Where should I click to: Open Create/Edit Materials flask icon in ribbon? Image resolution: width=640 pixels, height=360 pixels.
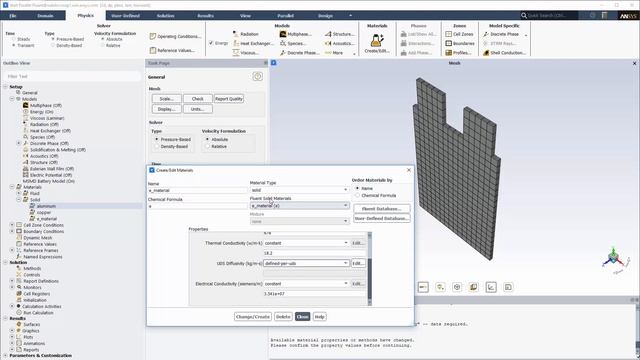tap(377, 41)
